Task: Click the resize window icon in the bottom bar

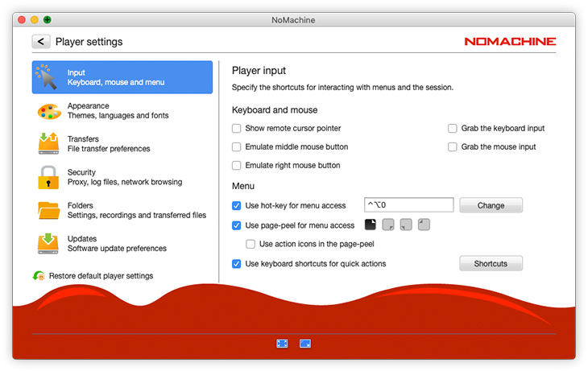Action: click(305, 343)
